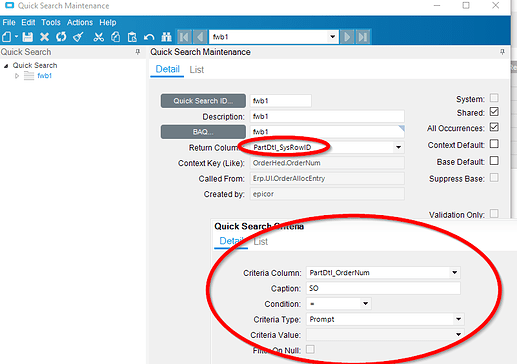Click the Refresh icon in toolbar
Image resolution: width=517 pixels, height=364 pixels.
click(x=61, y=37)
